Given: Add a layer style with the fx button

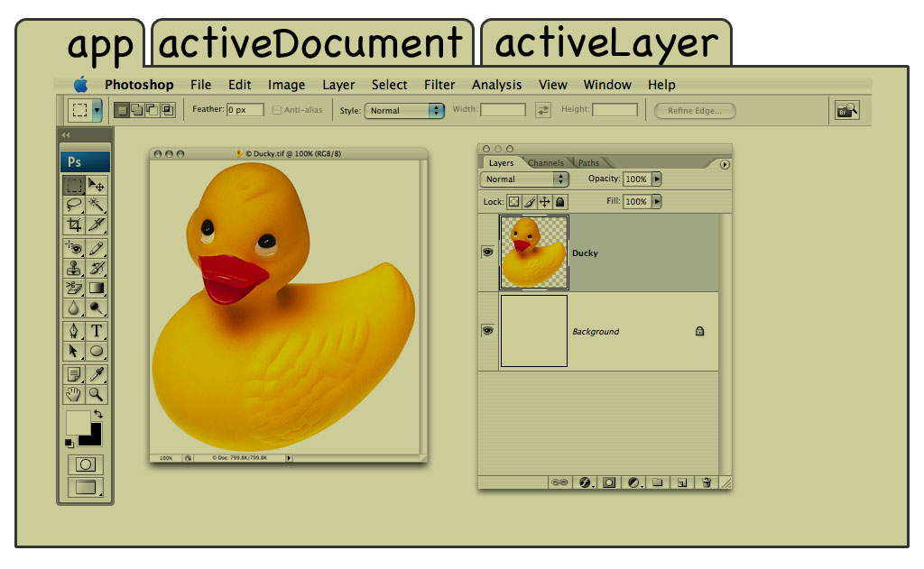Looking at the screenshot, I should click(x=585, y=482).
